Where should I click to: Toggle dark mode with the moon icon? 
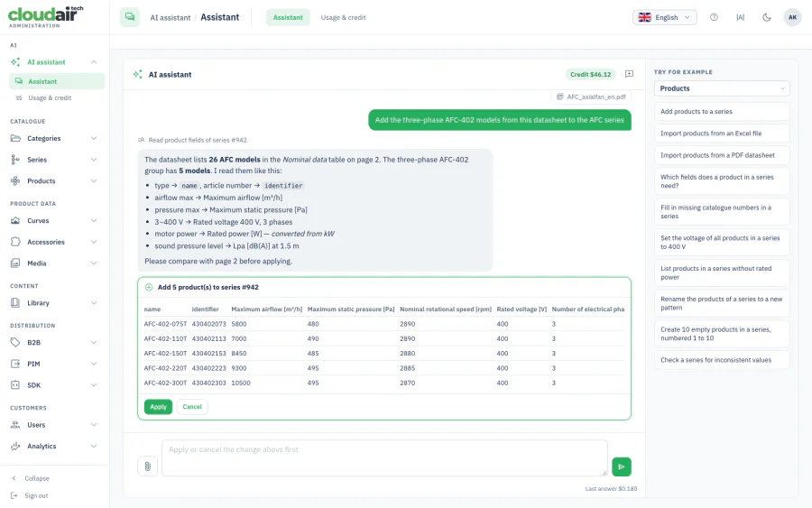(766, 17)
